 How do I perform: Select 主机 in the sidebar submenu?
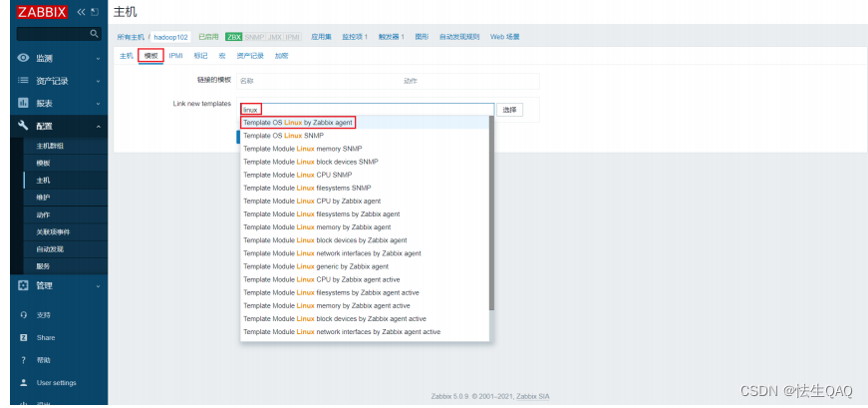tap(43, 181)
